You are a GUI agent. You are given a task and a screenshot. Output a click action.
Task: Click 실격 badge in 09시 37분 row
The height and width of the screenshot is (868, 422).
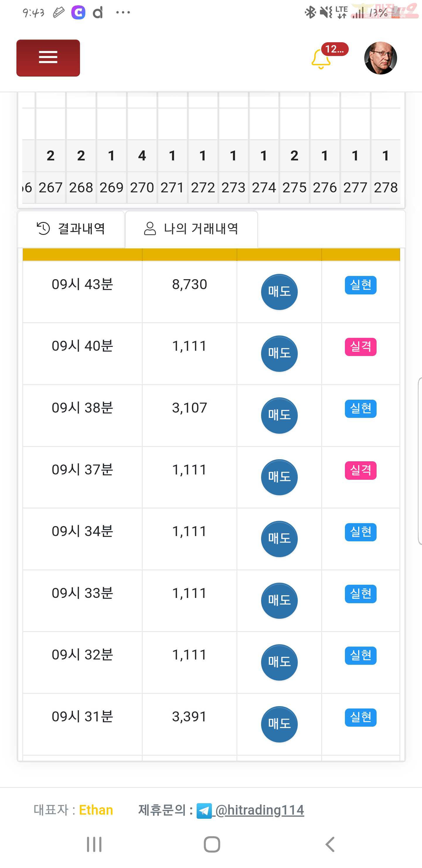[x=360, y=470]
